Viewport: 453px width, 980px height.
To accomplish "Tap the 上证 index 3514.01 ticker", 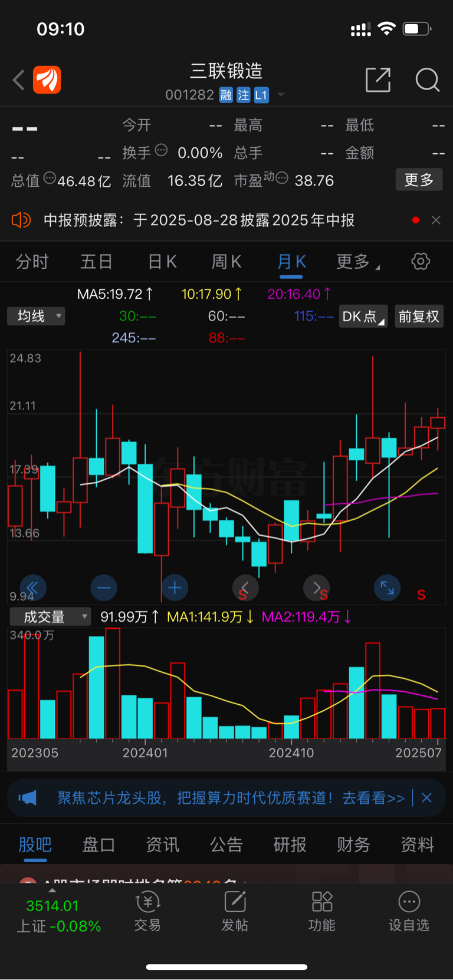I will tap(58, 916).
